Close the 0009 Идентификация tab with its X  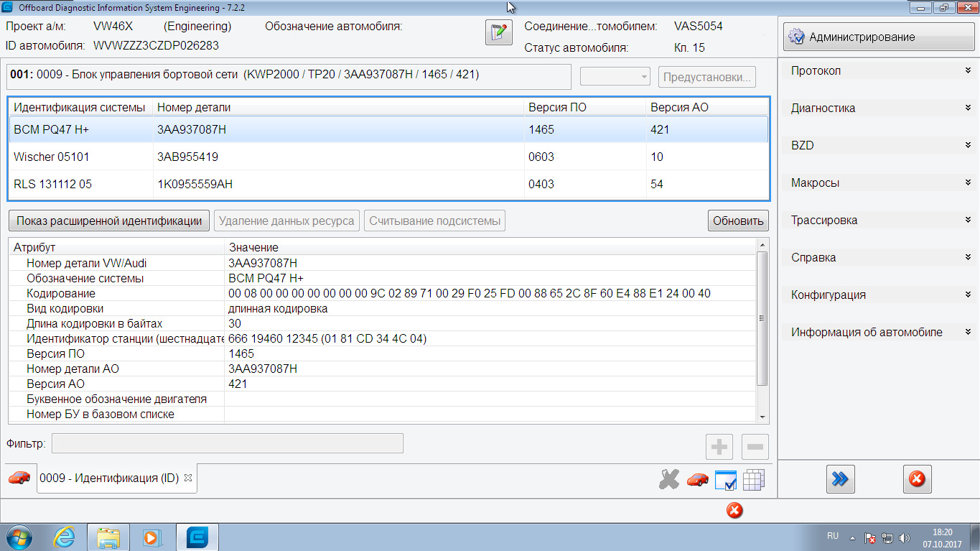click(188, 478)
